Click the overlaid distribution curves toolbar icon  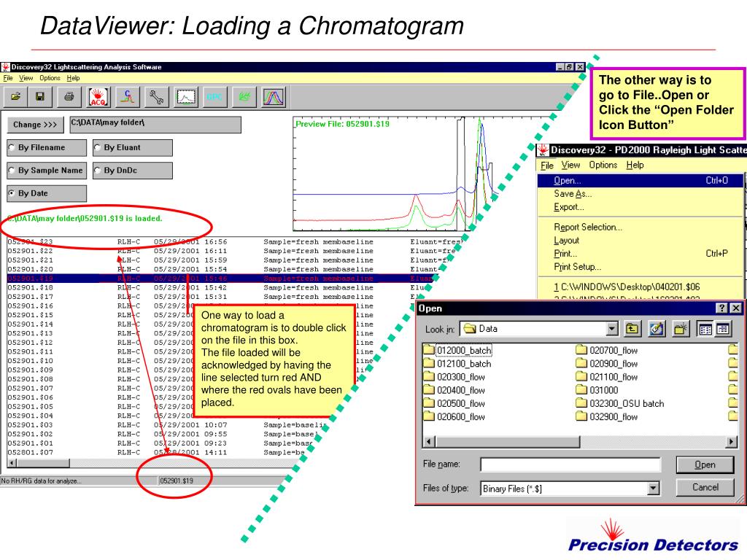pyautogui.click(x=274, y=97)
